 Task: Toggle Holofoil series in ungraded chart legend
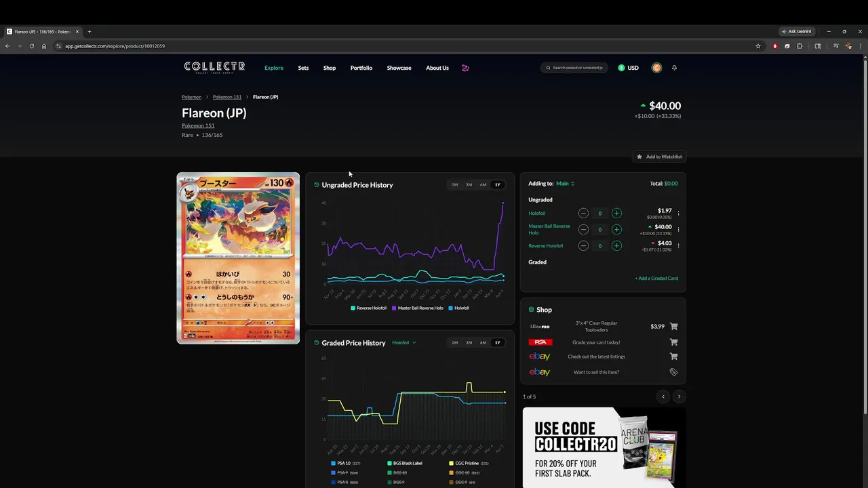tap(458, 308)
